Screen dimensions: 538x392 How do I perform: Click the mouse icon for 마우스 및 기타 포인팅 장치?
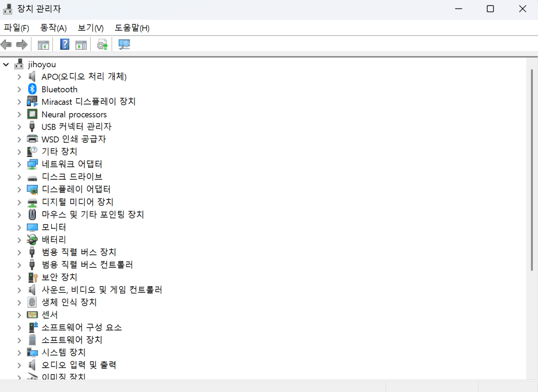(x=32, y=214)
